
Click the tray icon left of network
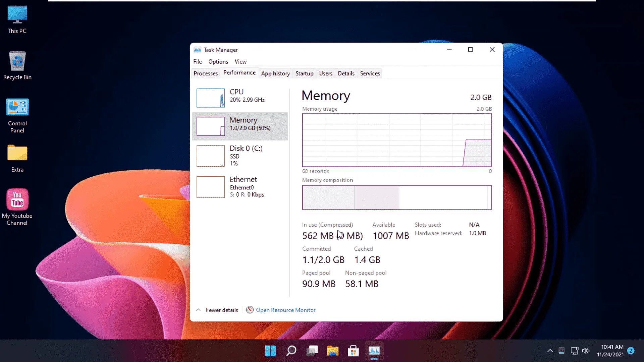[561, 351]
